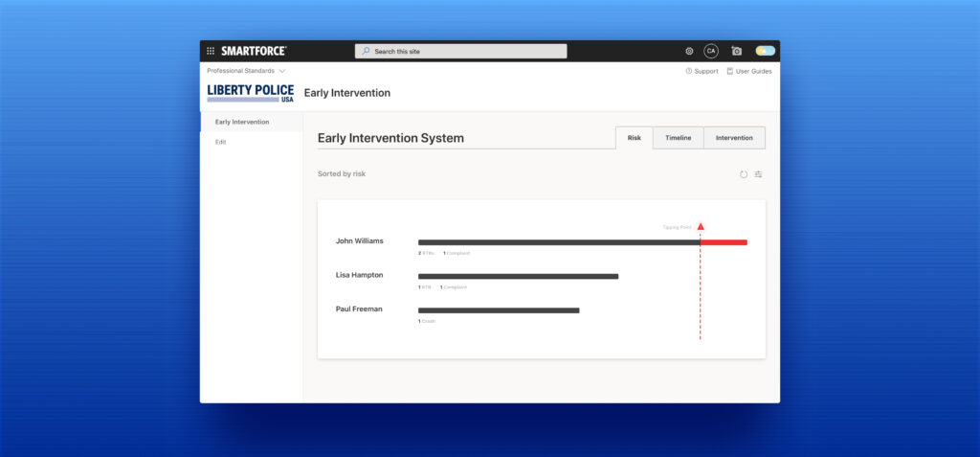Open the User Guides link
Screen dimensions: 980x457
[x=748, y=71]
